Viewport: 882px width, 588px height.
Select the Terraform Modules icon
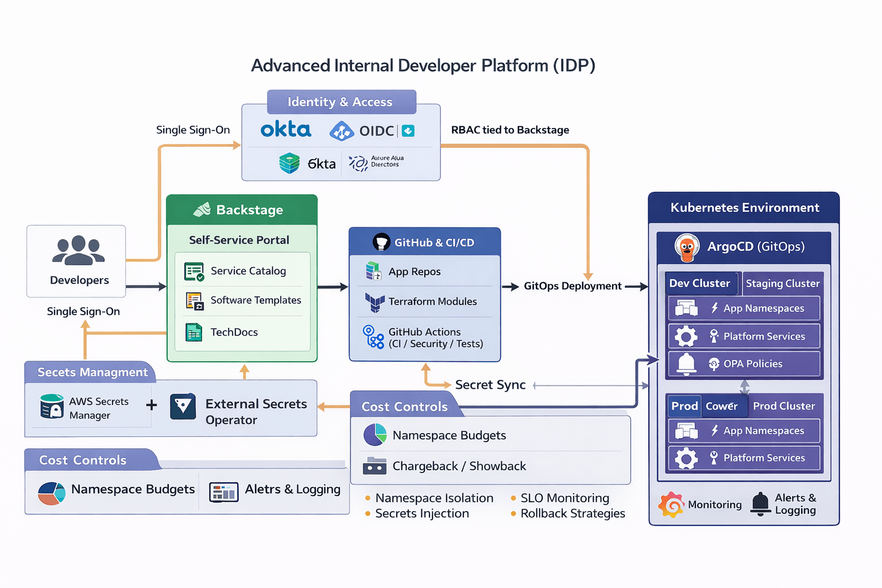coord(374,301)
